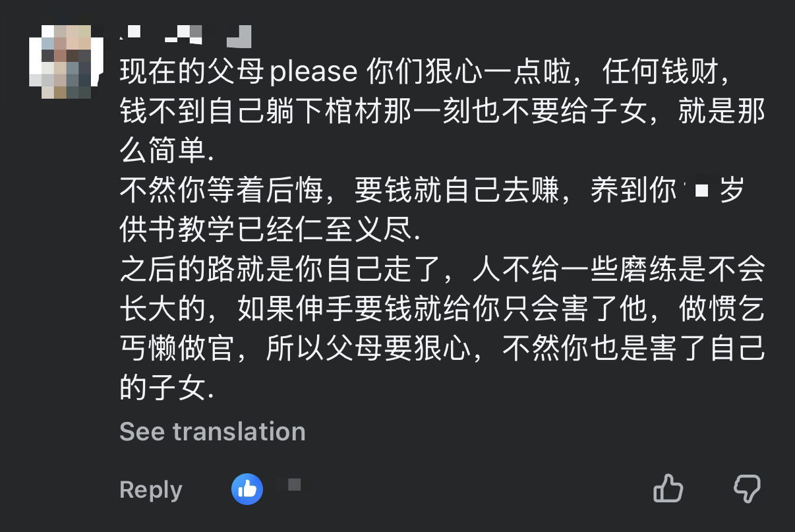Image resolution: width=795 pixels, height=532 pixels.
Task: View the reaction count beside the like badge
Action: pos(294,486)
